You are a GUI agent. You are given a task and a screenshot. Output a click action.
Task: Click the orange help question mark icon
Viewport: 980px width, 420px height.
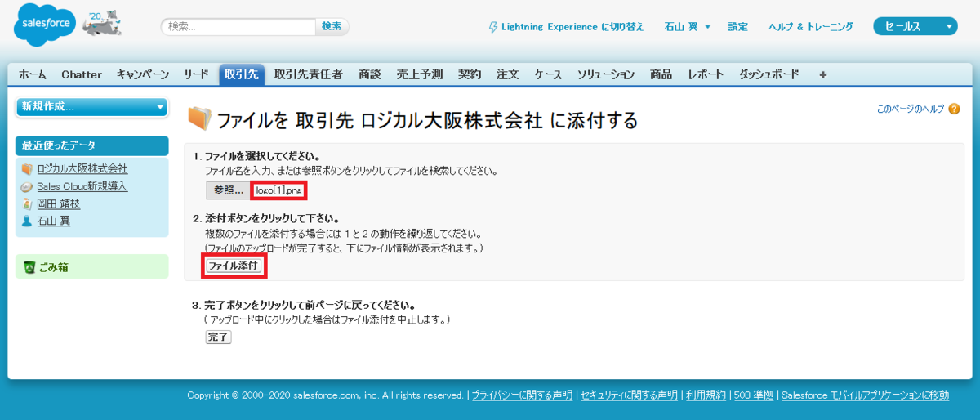coord(955,109)
